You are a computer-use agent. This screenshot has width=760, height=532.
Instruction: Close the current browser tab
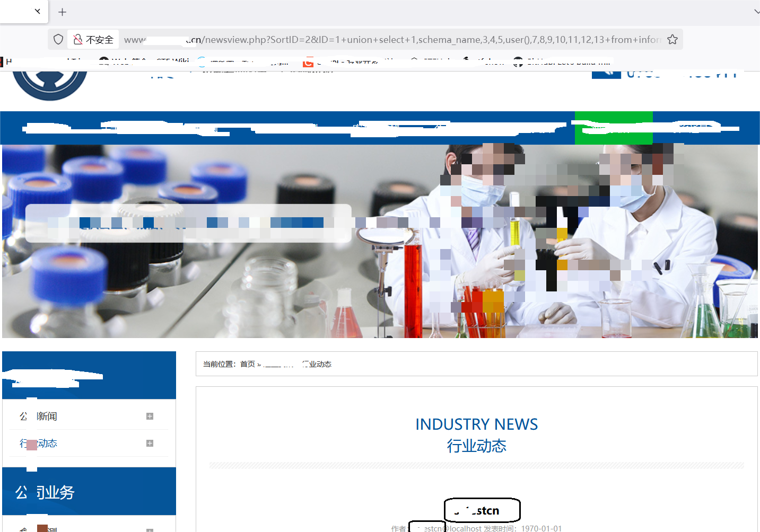click(38, 11)
